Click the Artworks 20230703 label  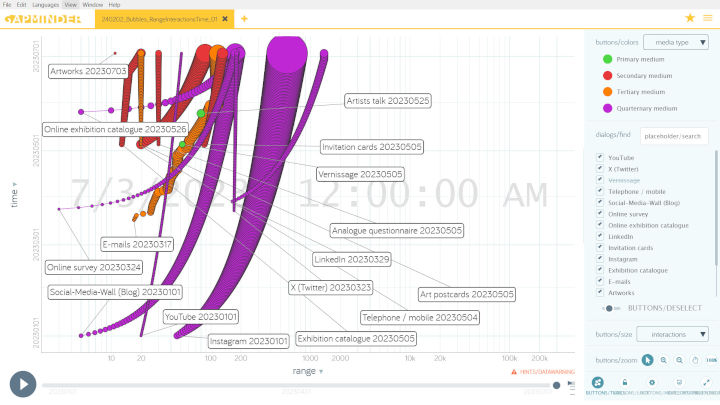point(88,71)
